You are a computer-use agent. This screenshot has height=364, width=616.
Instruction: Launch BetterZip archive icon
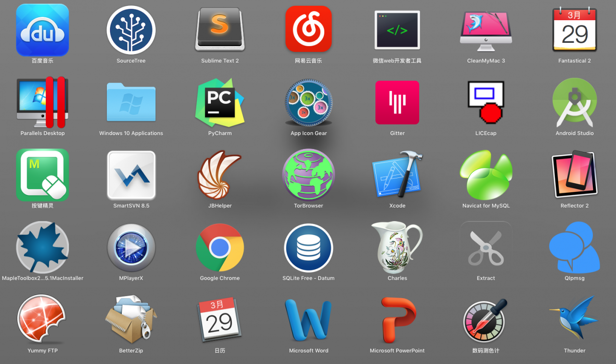coord(131,318)
